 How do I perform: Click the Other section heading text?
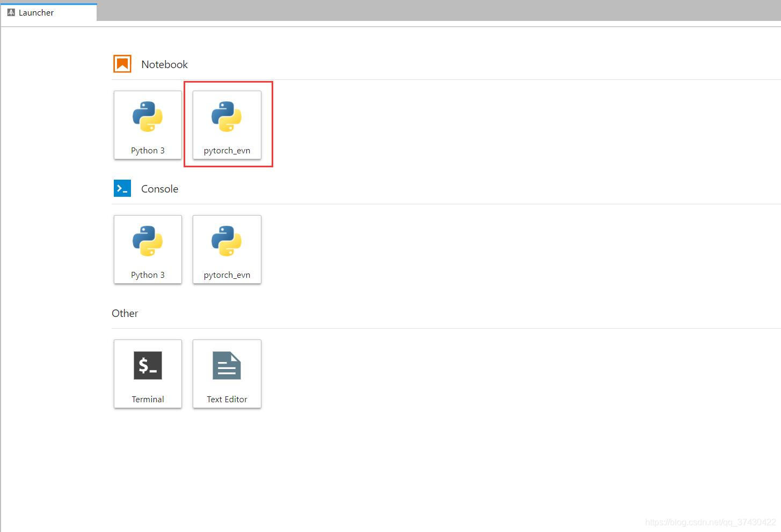click(125, 313)
